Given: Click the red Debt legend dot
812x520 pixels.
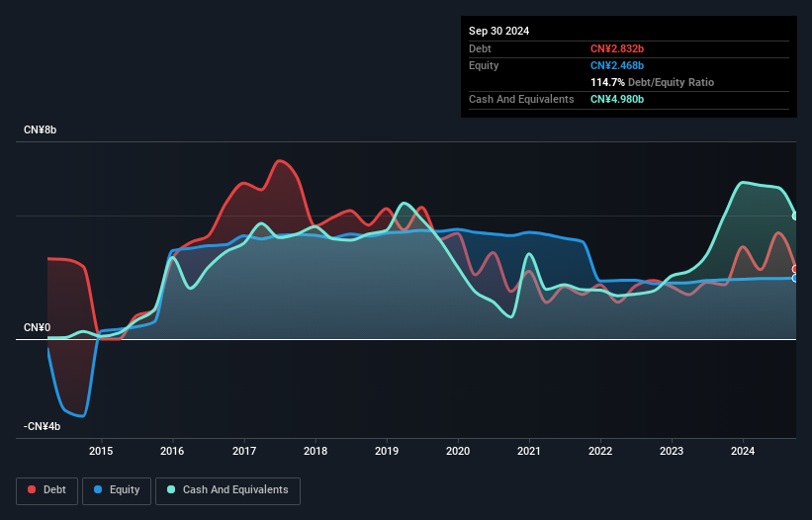Looking at the screenshot, I should pyautogui.click(x=32, y=489).
